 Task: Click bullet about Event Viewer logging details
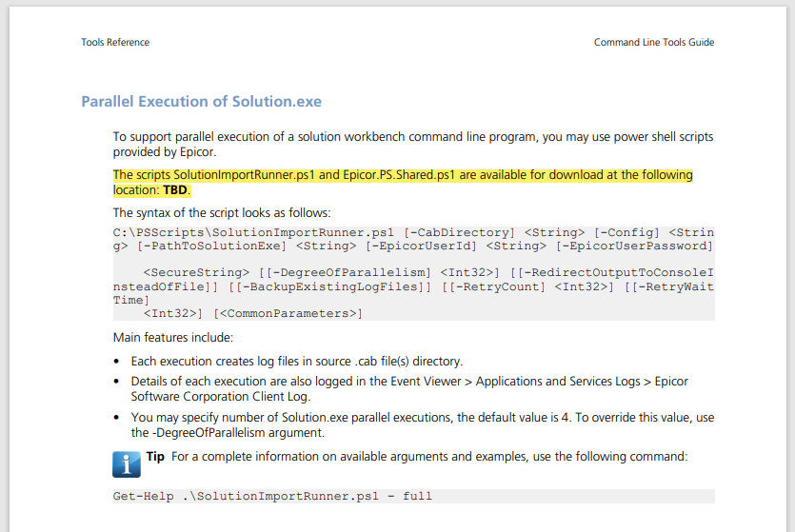click(x=409, y=388)
